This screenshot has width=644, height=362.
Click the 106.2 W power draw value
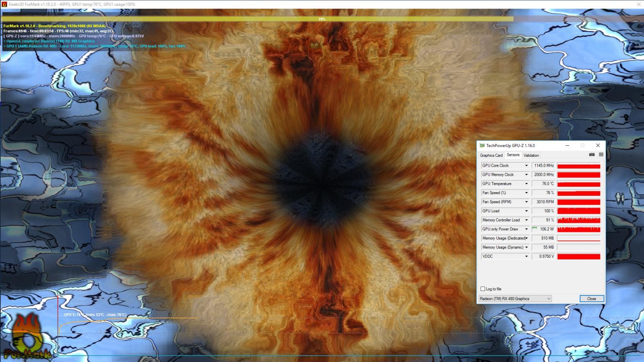[x=543, y=229]
